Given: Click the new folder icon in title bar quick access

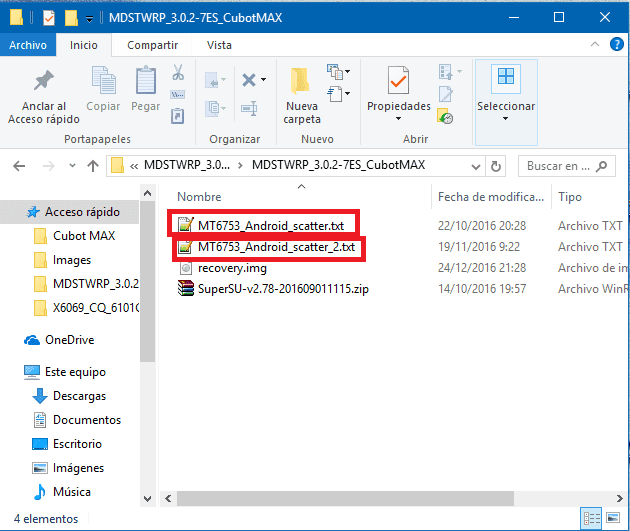Looking at the screenshot, I should click(x=71, y=18).
